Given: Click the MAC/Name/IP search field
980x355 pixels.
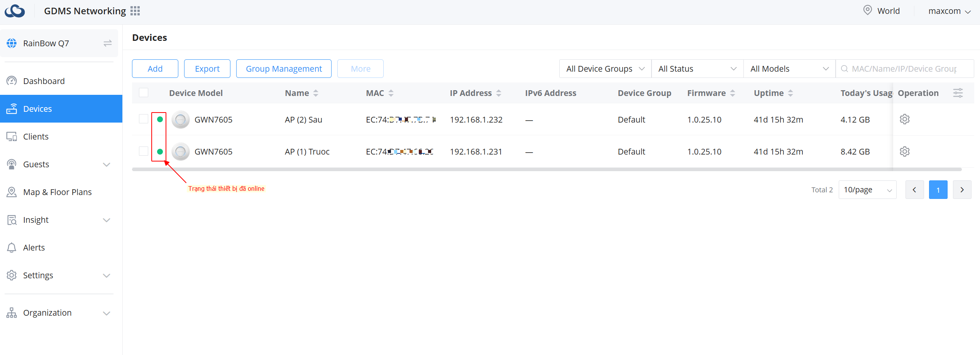Looking at the screenshot, I should coord(904,69).
